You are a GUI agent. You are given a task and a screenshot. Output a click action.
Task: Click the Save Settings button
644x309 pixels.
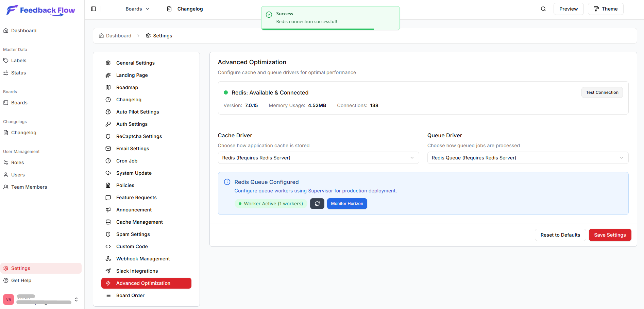[610, 235]
